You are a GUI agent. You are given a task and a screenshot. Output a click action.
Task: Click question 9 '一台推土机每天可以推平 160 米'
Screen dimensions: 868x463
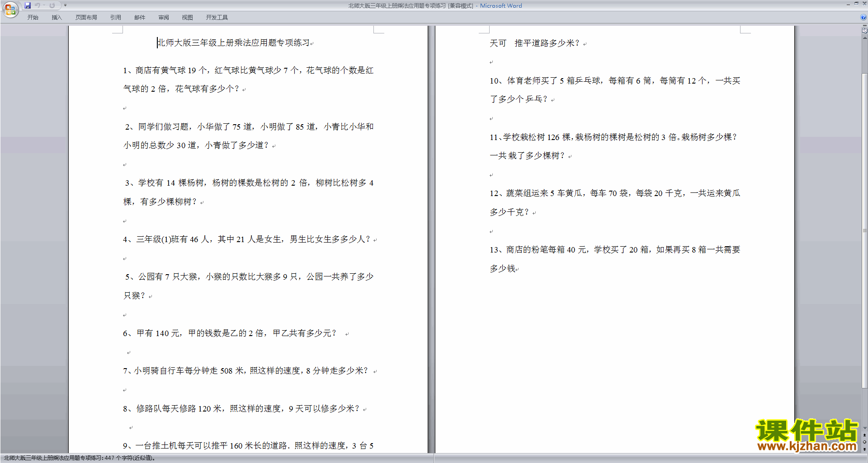[248, 446]
